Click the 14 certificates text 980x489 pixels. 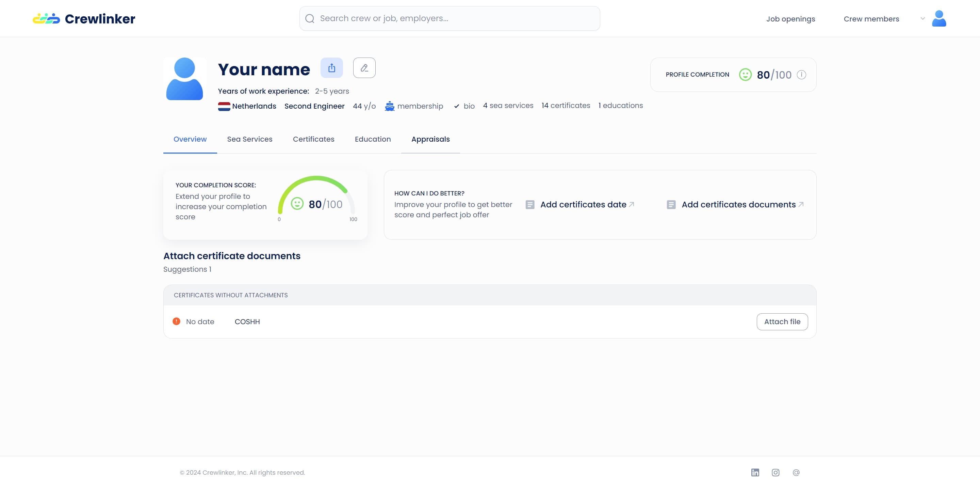(566, 106)
